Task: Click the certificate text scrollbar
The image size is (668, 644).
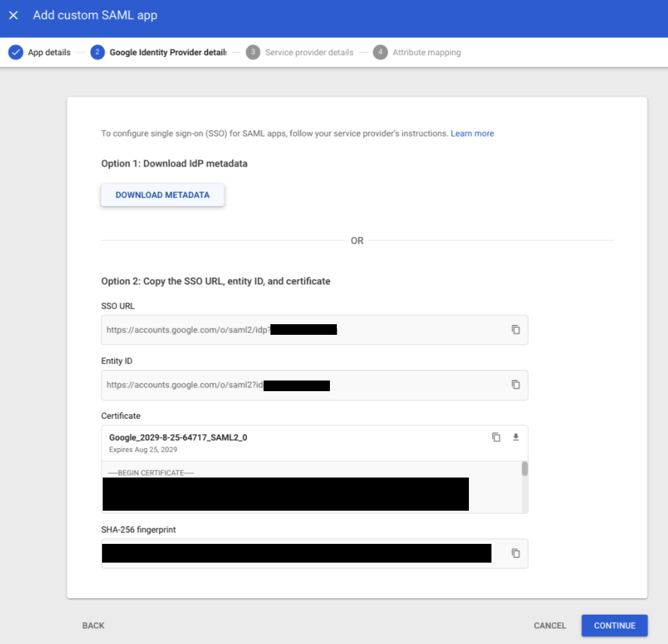Action: click(x=525, y=469)
